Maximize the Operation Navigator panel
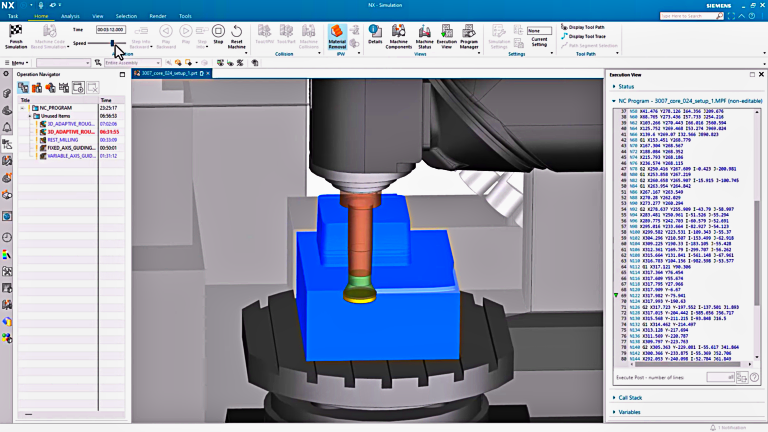Screen dimensions: 768x432 [x=122, y=74]
